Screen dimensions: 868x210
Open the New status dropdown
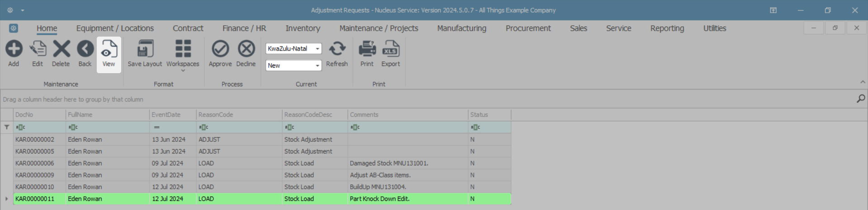click(317, 65)
